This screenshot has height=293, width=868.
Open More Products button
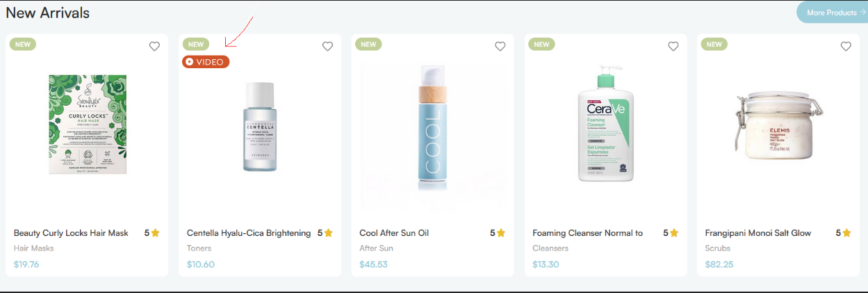tap(833, 12)
